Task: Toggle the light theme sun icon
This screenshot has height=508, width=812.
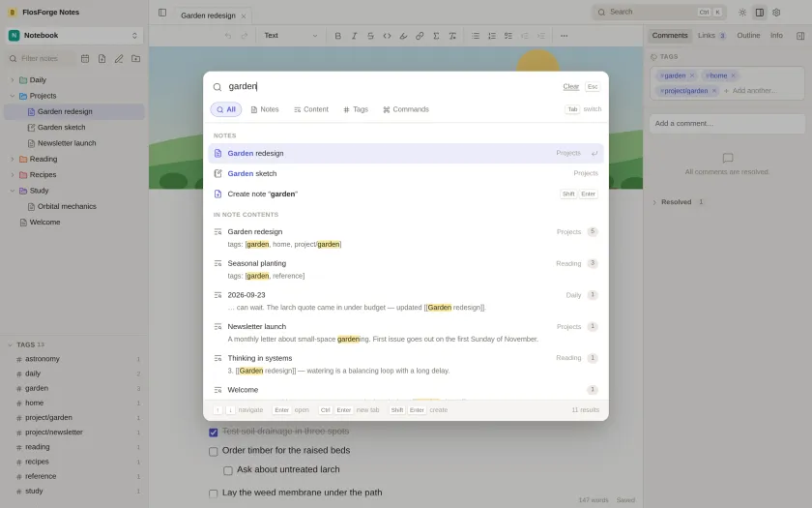Action: (742, 13)
